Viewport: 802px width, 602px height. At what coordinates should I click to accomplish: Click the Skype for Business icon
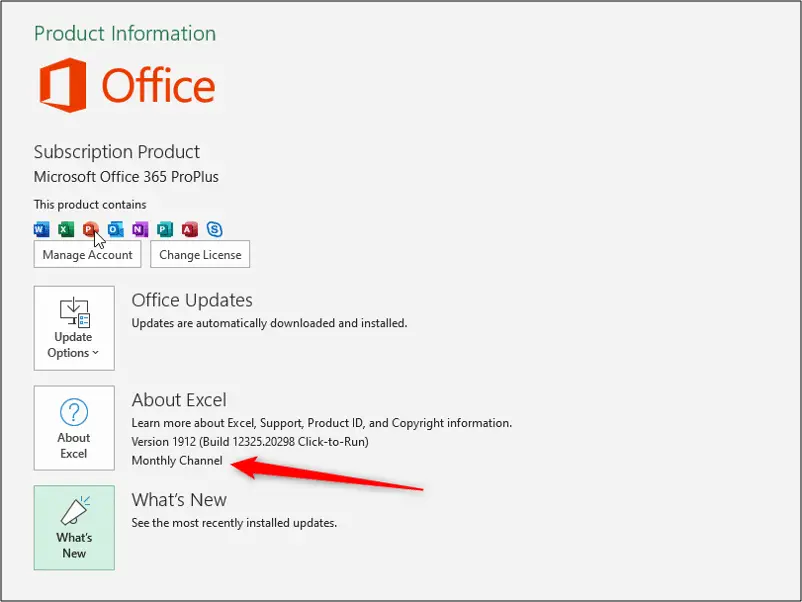(214, 229)
